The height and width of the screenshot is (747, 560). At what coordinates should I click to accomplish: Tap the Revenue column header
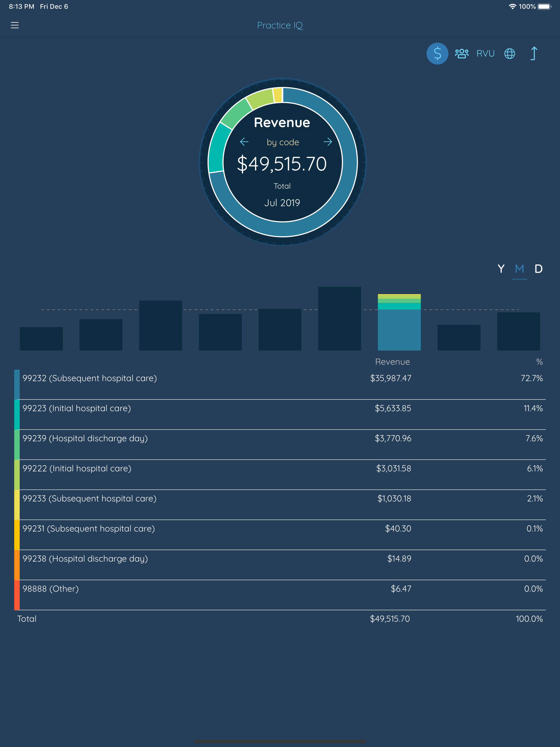pos(392,362)
